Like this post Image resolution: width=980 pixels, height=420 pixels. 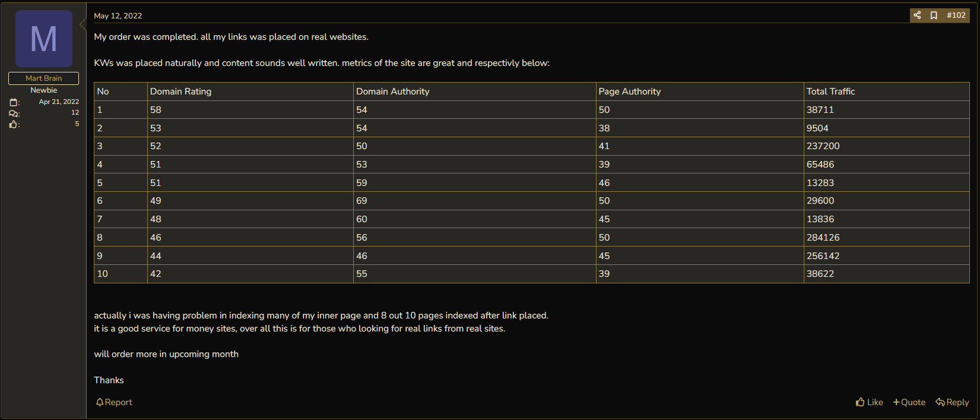(869, 402)
